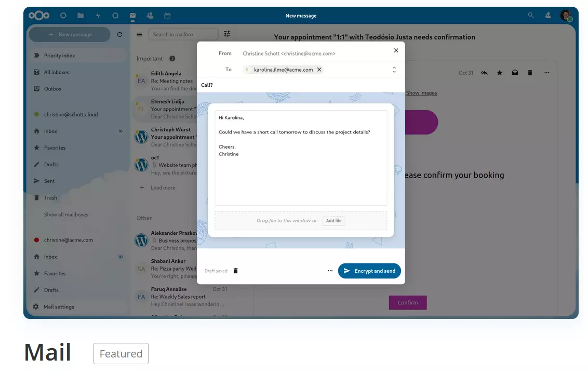Open the Outbox mailbox
Screen dimensions: 588x372
point(52,89)
